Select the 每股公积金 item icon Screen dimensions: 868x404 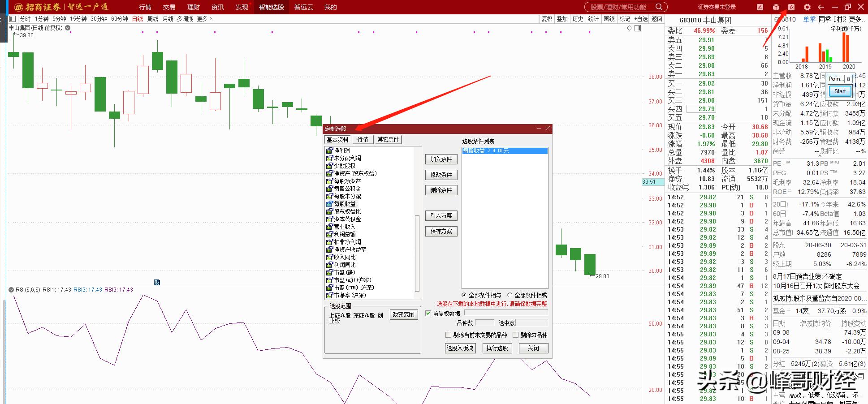pyautogui.click(x=329, y=189)
